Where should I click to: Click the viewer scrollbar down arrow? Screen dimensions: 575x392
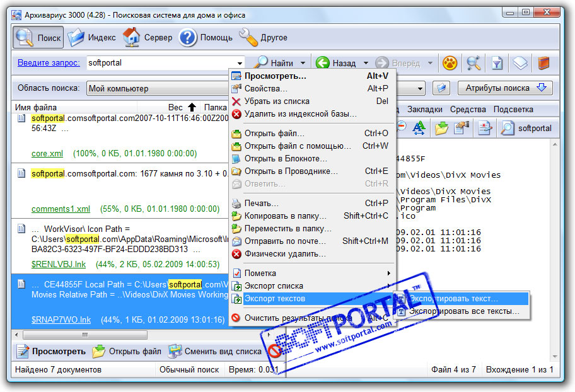coord(555,356)
